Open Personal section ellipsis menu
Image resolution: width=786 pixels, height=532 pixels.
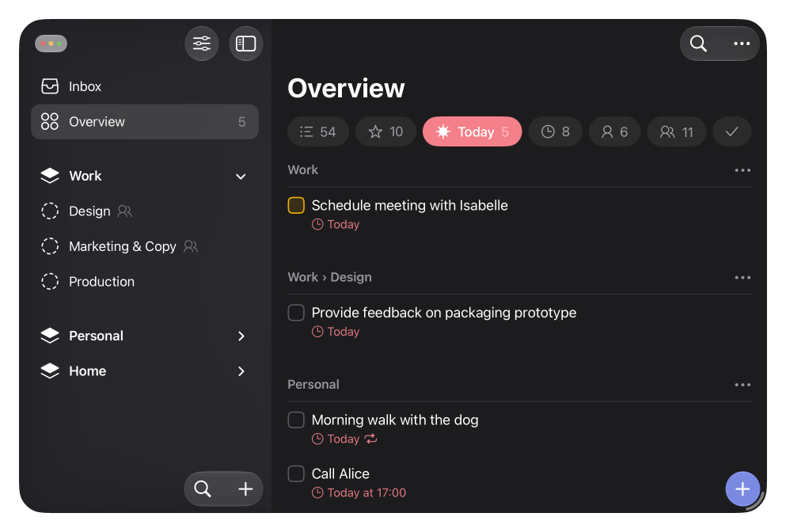point(742,385)
